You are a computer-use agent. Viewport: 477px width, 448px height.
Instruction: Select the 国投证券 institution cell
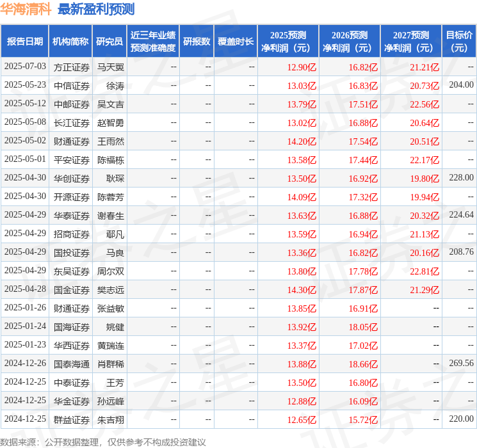coord(72,253)
